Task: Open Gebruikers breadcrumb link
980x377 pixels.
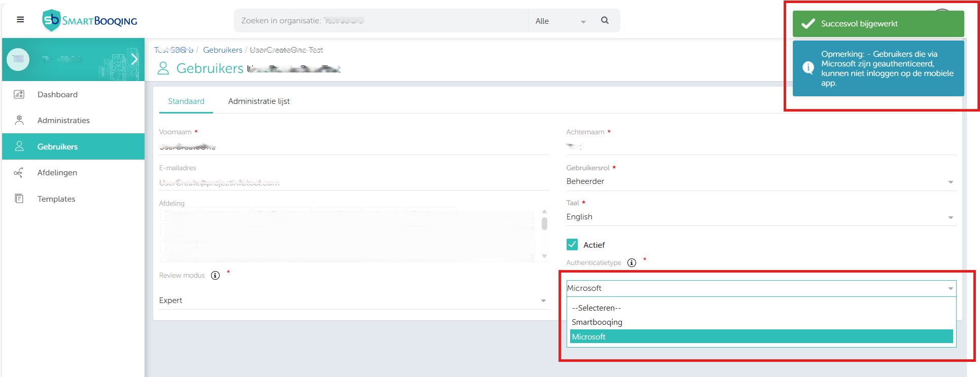Action: point(223,50)
